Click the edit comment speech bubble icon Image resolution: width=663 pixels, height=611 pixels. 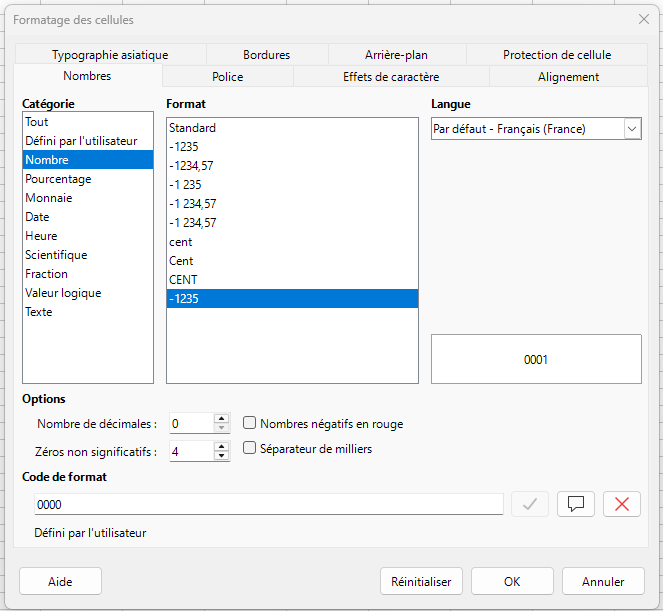click(575, 504)
